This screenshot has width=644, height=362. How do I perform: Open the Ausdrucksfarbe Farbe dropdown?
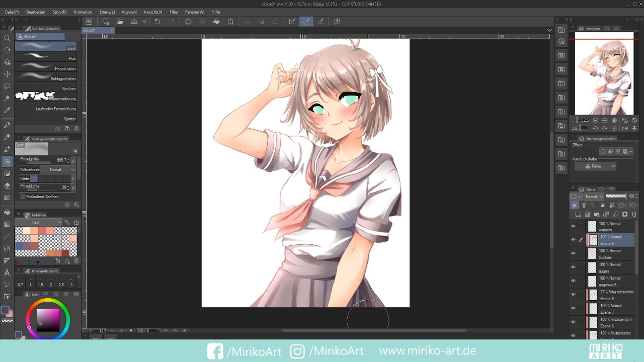click(595, 166)
